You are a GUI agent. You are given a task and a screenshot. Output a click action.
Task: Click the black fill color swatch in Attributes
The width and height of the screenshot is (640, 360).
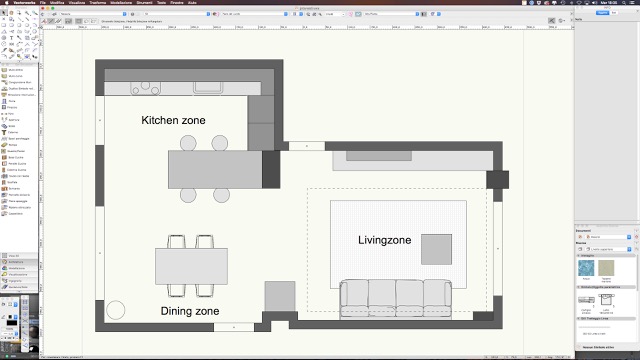[12, 323]
